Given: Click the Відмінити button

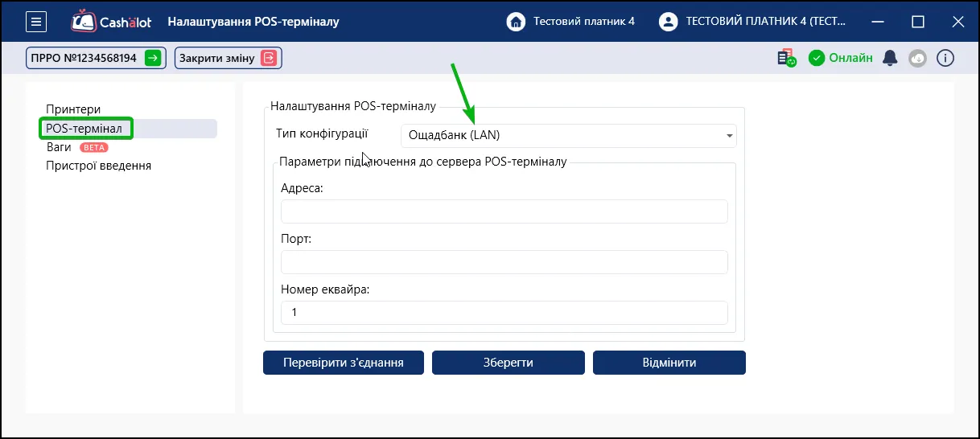Looking at the screenshot, I should click(669, 363).
